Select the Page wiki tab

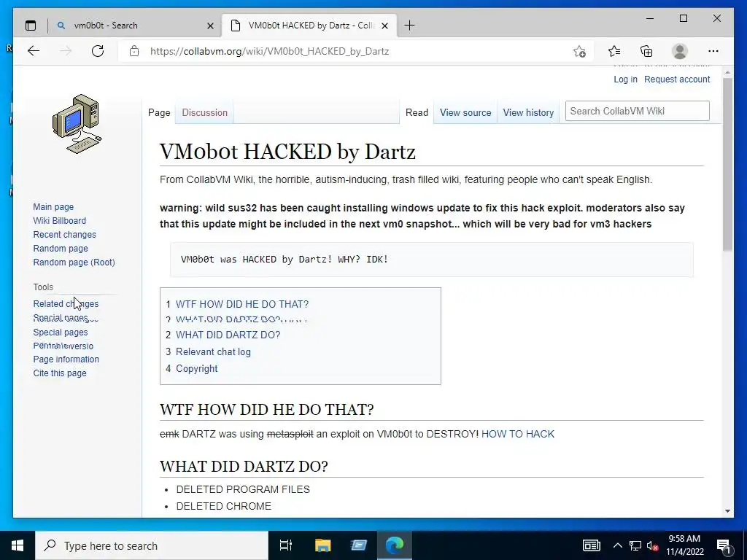(x=159, y=113)
